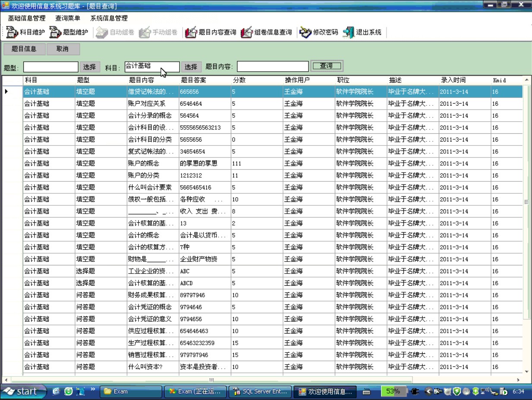Click the 修改密码 toolbar button
This screenshot has height=400, width=532.
[319, 32]
